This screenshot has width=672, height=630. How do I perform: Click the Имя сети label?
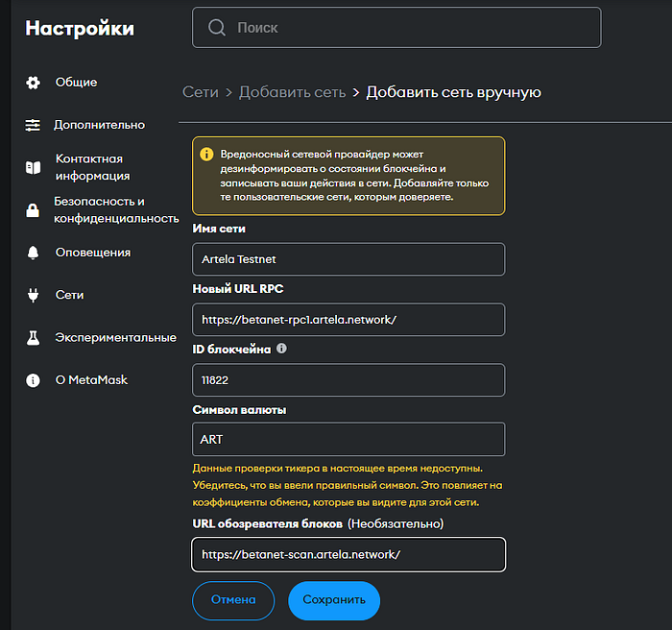pos(219,229)
